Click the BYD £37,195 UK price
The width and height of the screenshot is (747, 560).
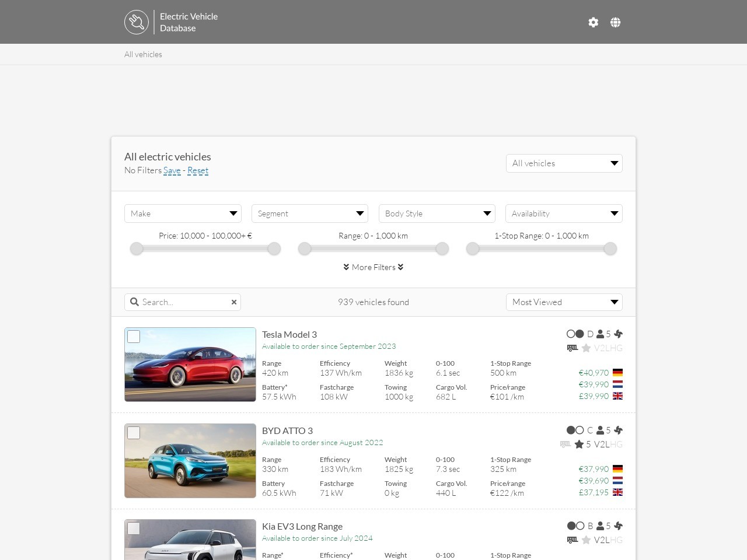(x=594, y=492)
